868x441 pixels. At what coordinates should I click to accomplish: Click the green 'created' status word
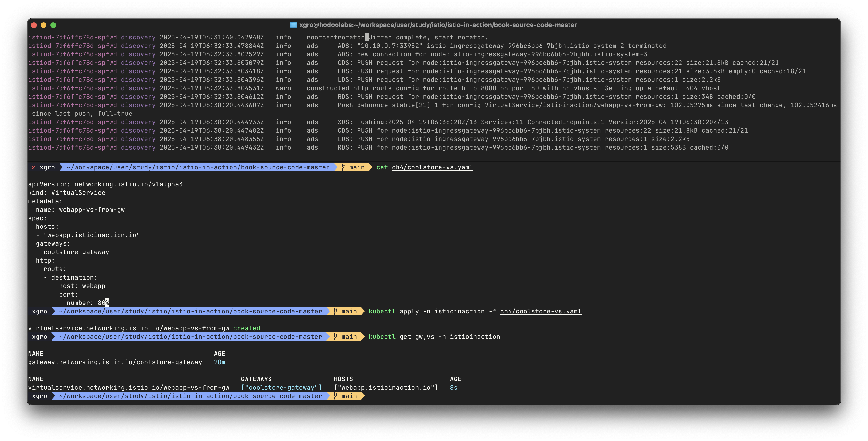pyautogui.click(x=246, y=328)
